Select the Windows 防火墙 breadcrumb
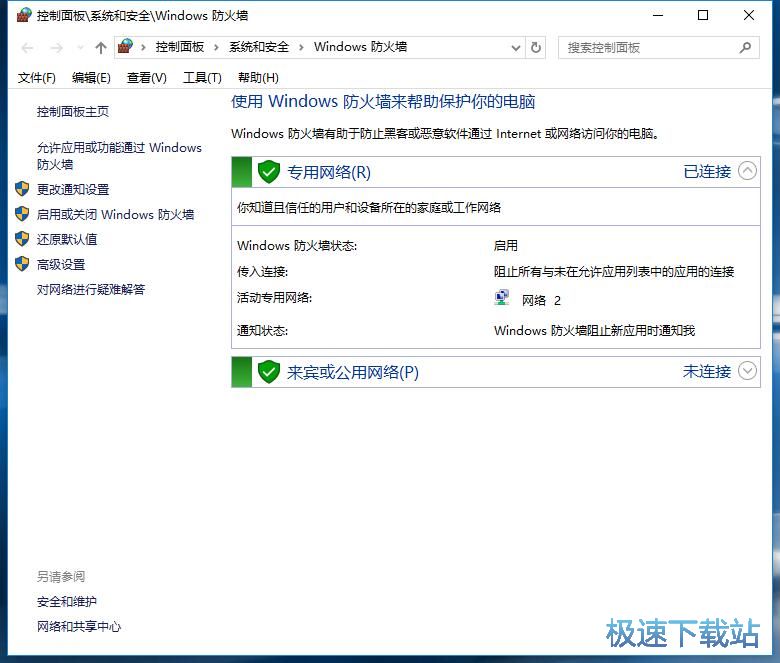Image resolution: width=780 pixels, height=663 pixels. (360, 47)
